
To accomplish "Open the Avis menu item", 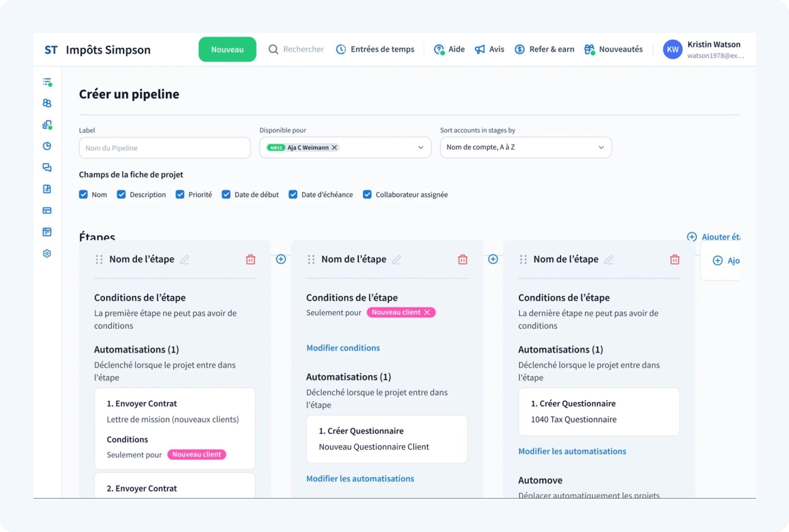I will click(489, 50).
